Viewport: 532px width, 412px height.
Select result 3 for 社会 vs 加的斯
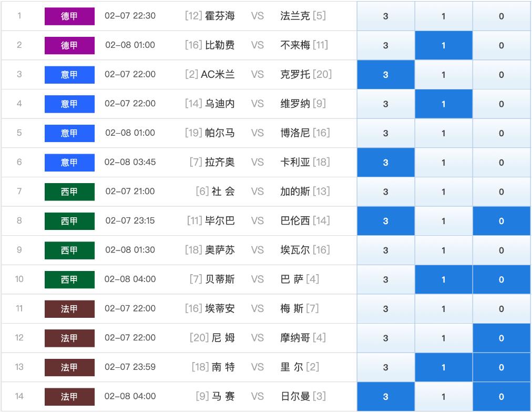click(x=386, y=192)
